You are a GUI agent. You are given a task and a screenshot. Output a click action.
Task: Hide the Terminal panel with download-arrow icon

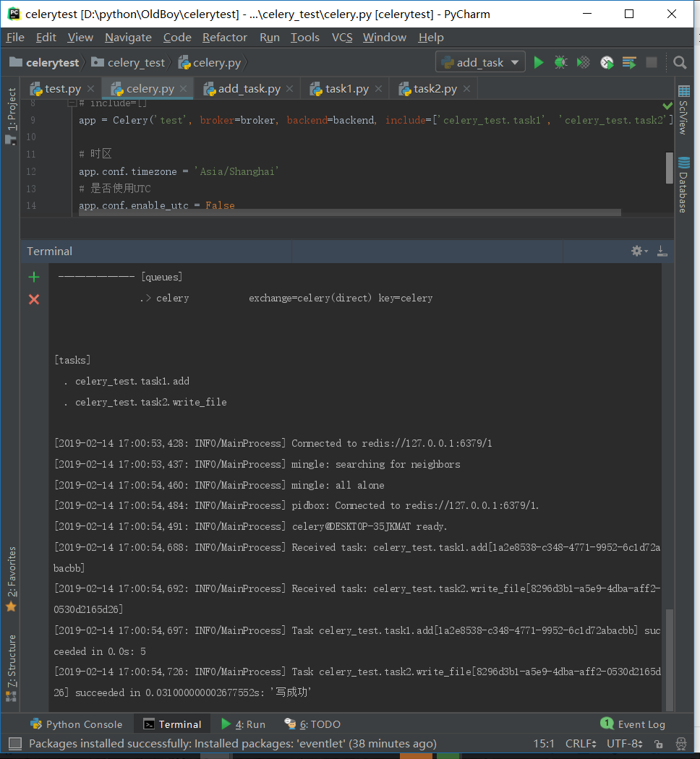(x=662, y=251)
